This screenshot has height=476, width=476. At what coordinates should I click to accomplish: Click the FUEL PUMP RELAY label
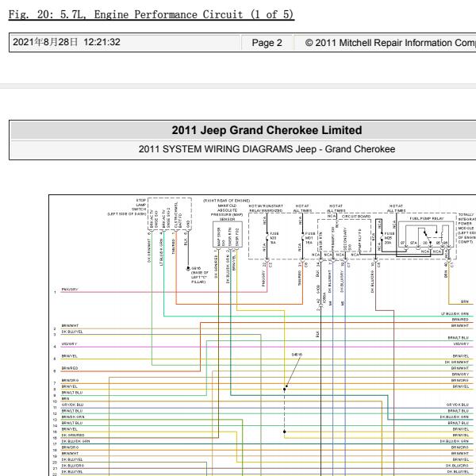tap(427, 218)
